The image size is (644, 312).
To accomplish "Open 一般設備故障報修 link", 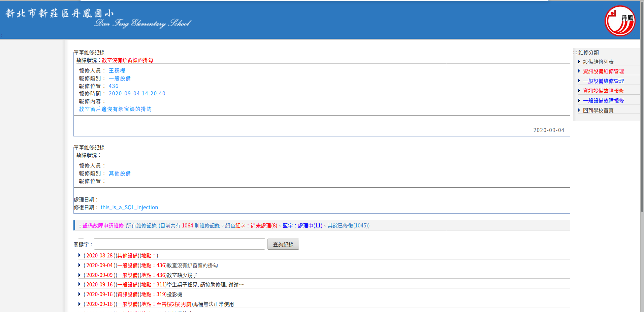I will tap(603, 101).
